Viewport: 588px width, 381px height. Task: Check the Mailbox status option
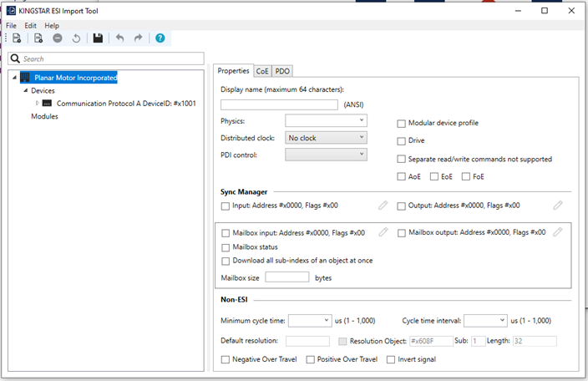[x=226, y=247]
